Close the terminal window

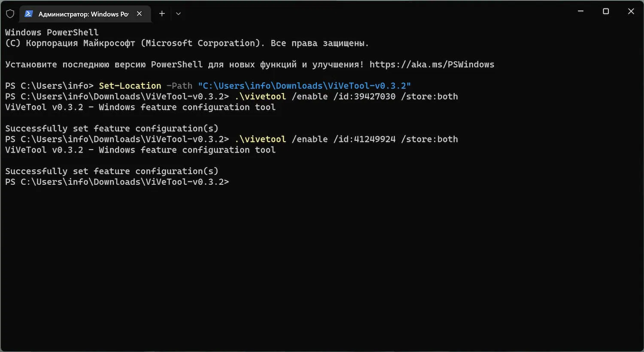[631, 12]
